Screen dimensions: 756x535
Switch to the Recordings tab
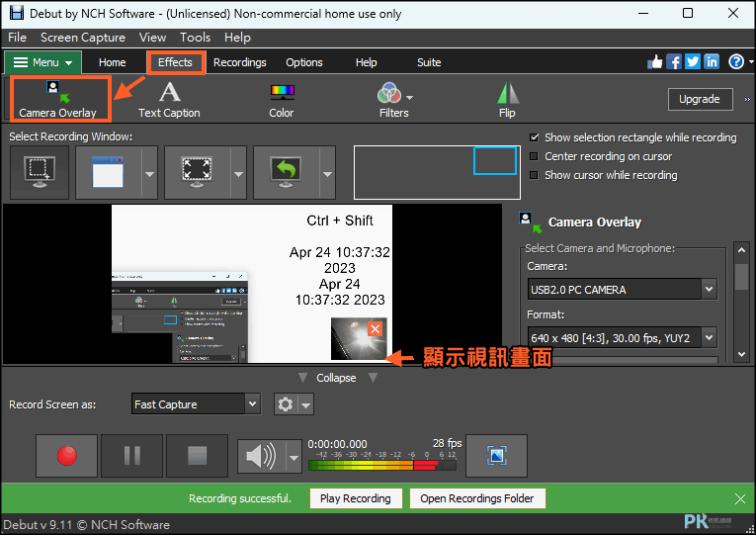pos(239,62)
